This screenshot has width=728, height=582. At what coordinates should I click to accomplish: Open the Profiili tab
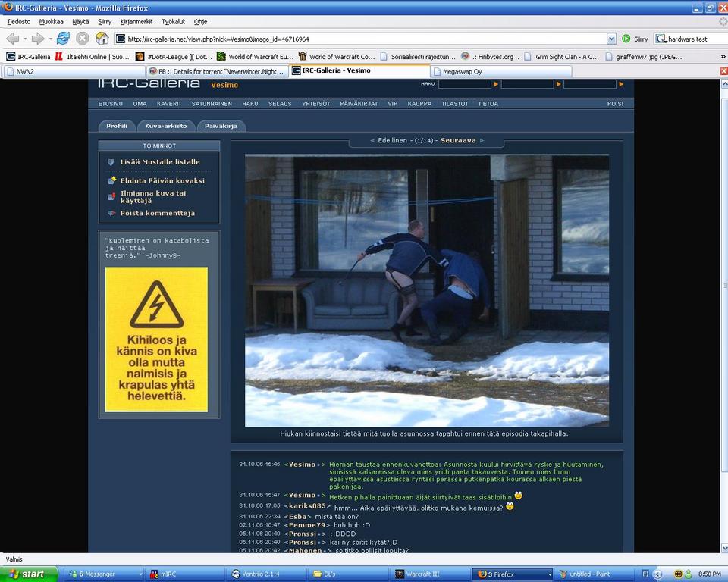(x=117, y=126)
